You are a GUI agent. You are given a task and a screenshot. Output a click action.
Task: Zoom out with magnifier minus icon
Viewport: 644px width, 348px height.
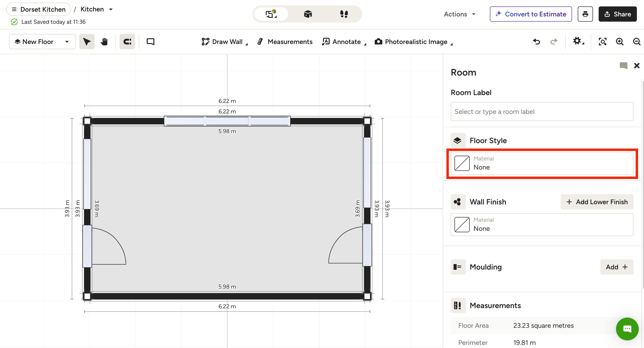tap(636, 42)
